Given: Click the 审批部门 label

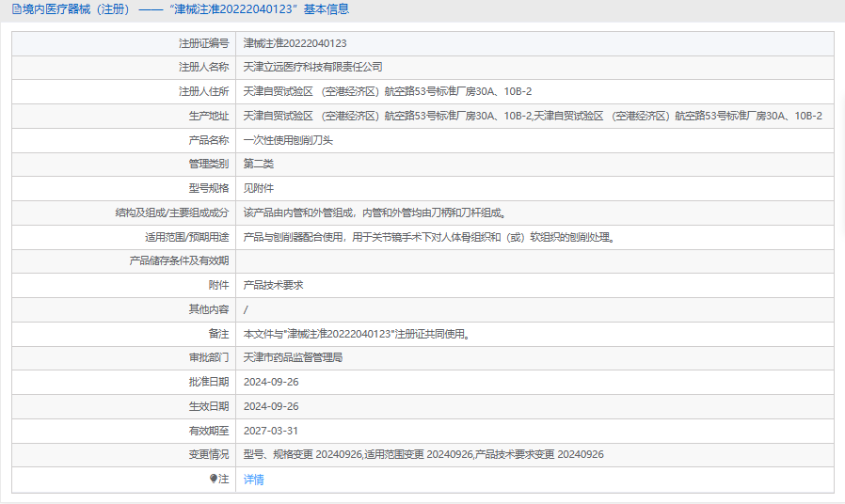Looking at the screenshot, I should point(209,357).
